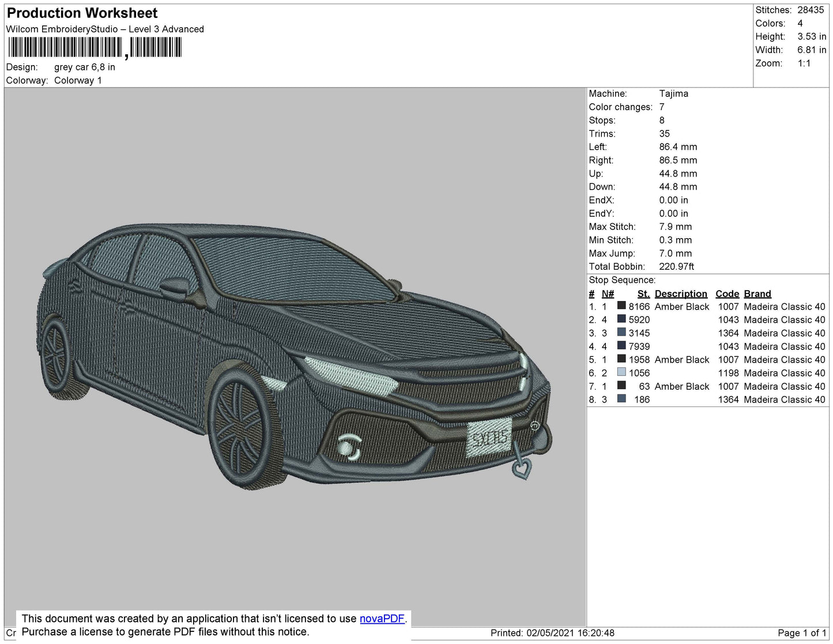Click the Up value 44.8 mm
Viewport: 833px width, 644px height.
point(679,173)
